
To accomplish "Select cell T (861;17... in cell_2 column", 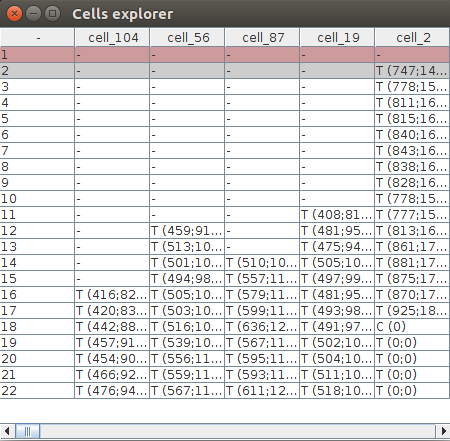I will click(412, 247).
